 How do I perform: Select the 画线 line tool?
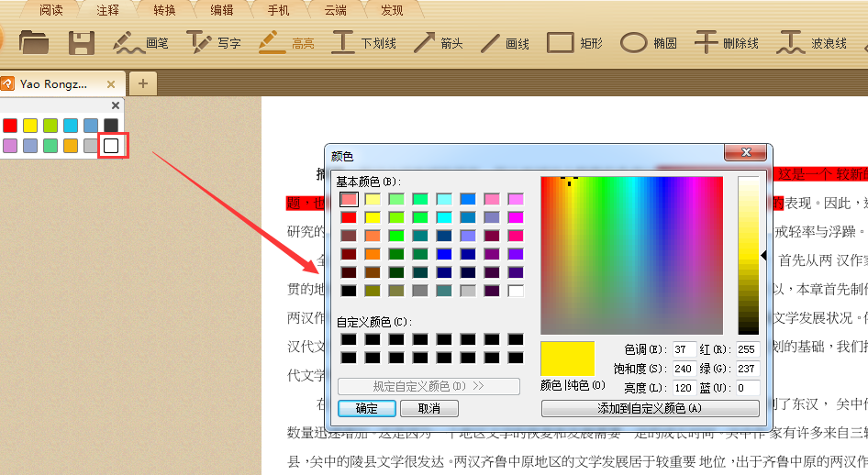point(505,42)
